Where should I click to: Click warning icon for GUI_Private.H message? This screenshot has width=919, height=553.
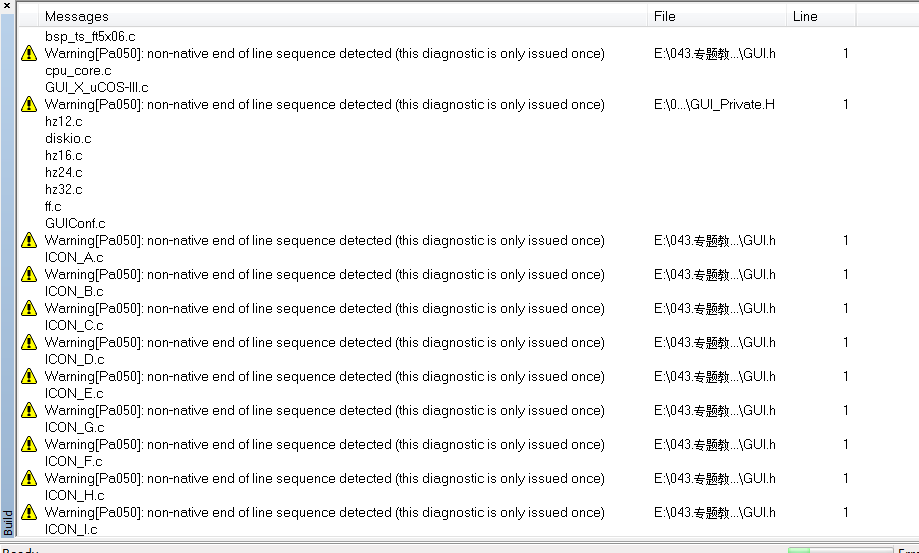point(29,104)
